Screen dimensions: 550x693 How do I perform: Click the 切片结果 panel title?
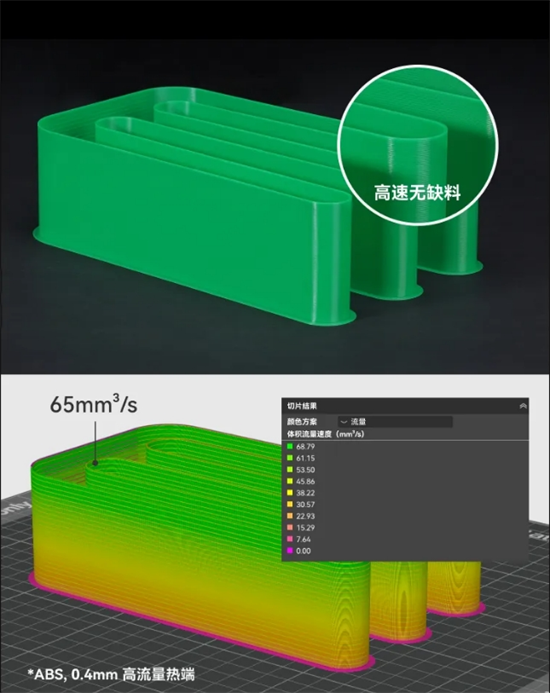[x=302, y=406]
